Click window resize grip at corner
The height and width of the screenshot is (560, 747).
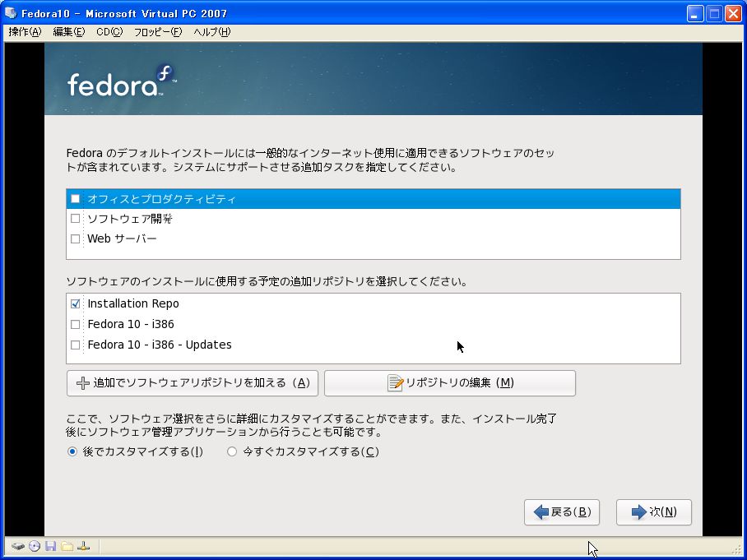(737, 550)
